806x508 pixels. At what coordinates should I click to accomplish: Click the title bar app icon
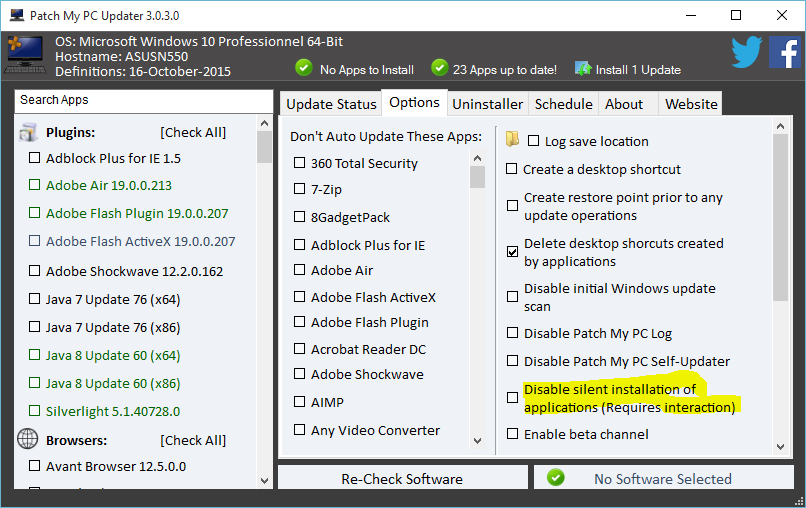point(17,15)
